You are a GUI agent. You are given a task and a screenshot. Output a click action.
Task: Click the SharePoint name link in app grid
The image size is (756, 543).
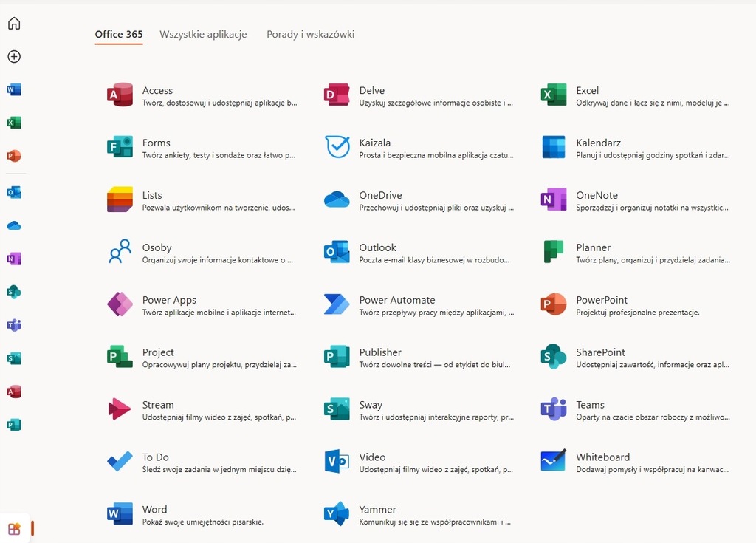click(600, 352)
